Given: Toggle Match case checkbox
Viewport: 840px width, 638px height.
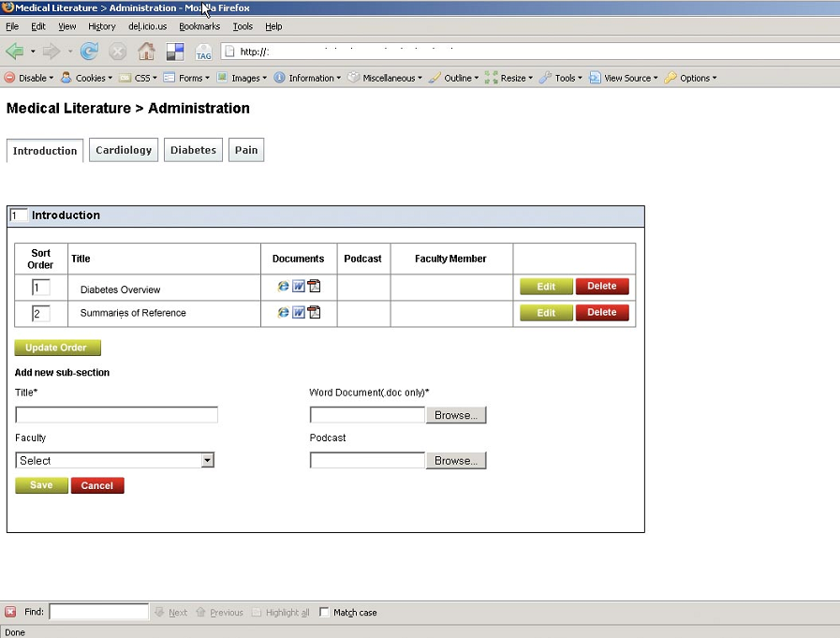Looking at the screenshot, I should click(324, 612).
